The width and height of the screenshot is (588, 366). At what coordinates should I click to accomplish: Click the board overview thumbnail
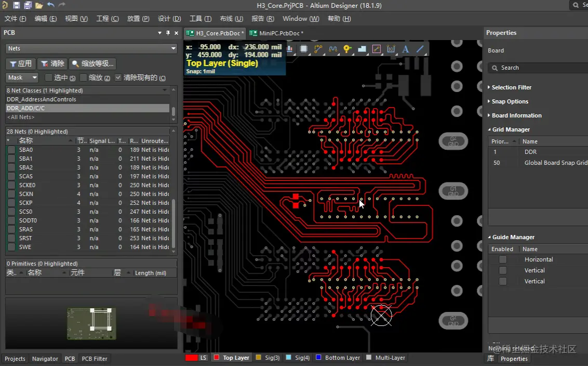click(91, 323)
